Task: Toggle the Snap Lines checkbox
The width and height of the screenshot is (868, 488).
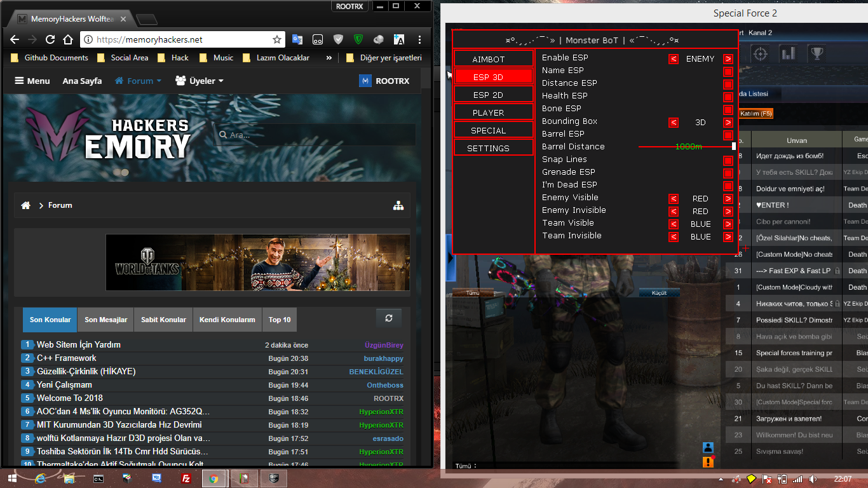Action: coord(728,160)
